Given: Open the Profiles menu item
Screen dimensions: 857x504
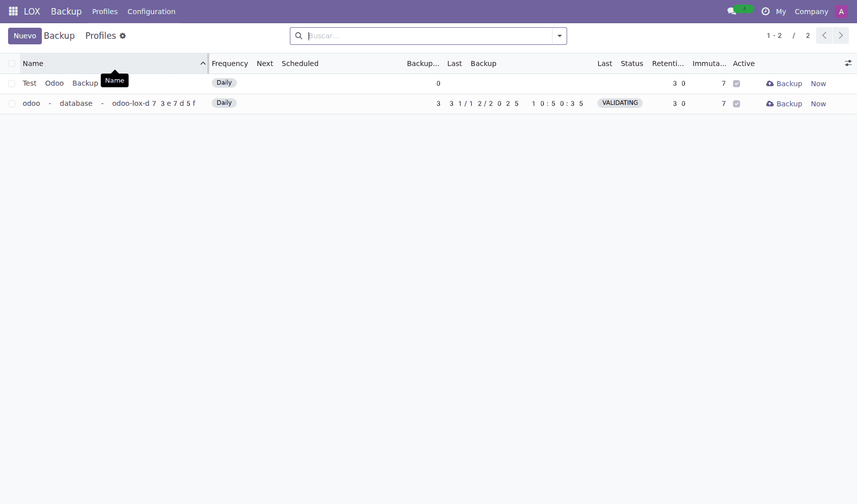Looking at the screenshot, I should pyautogui.click(x=104, y=11).
